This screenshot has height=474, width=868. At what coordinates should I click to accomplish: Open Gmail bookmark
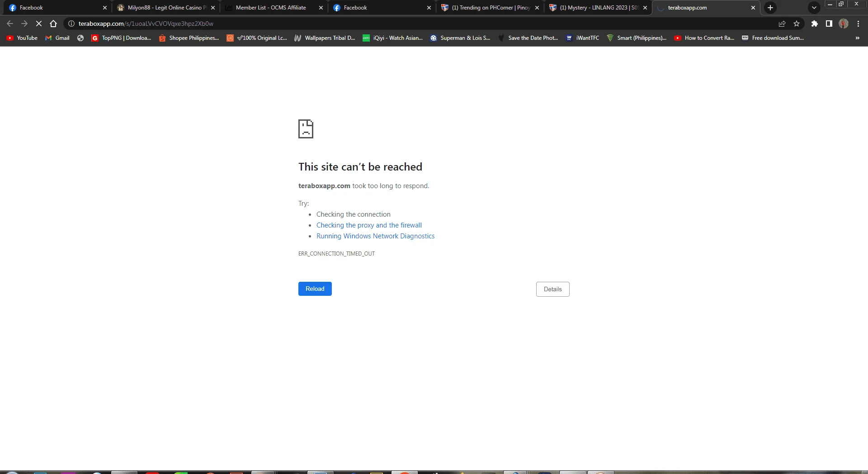click(x=57, y=38)
